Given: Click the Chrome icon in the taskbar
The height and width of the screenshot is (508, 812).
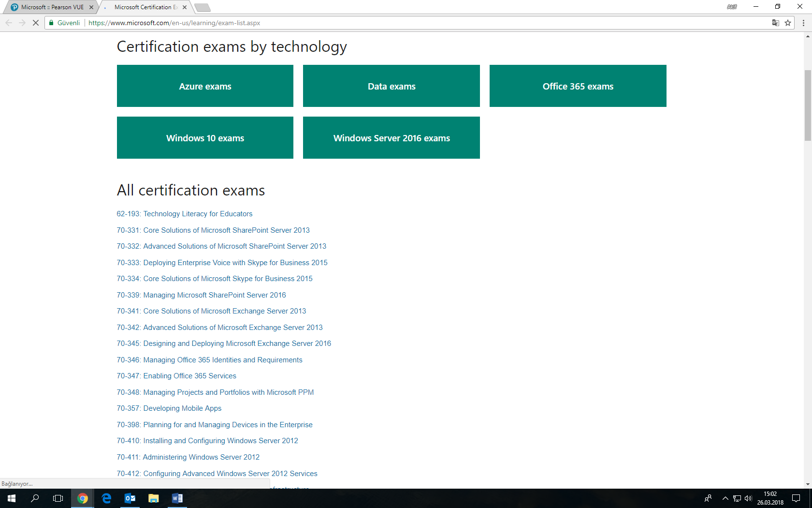Looking at the screenshot, I should [83, 498].
